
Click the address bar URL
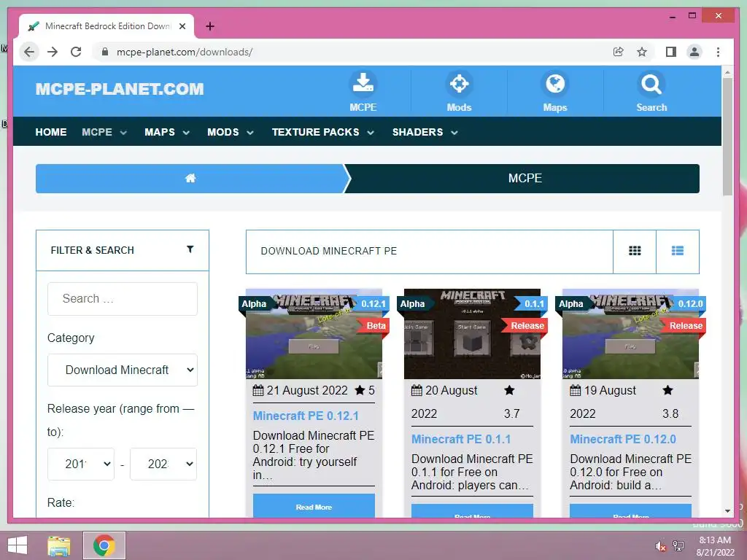pos(185,52)
